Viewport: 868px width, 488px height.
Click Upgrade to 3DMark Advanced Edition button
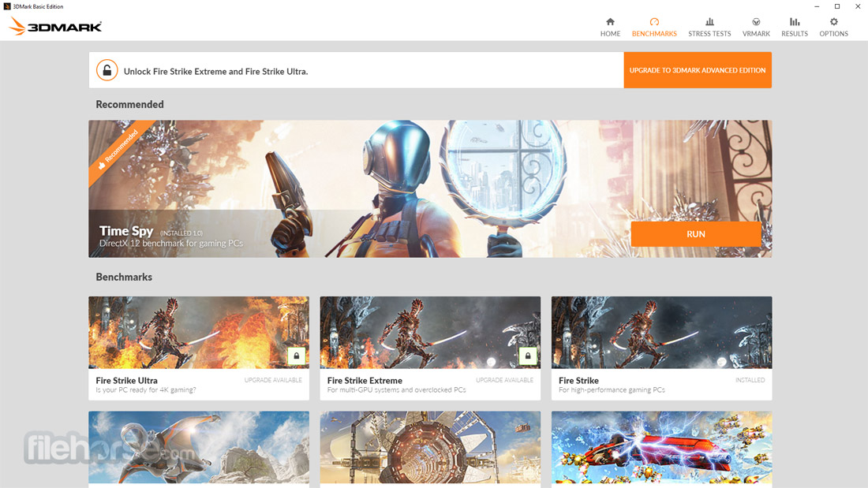pyautogui.click(x=698, y=70)
